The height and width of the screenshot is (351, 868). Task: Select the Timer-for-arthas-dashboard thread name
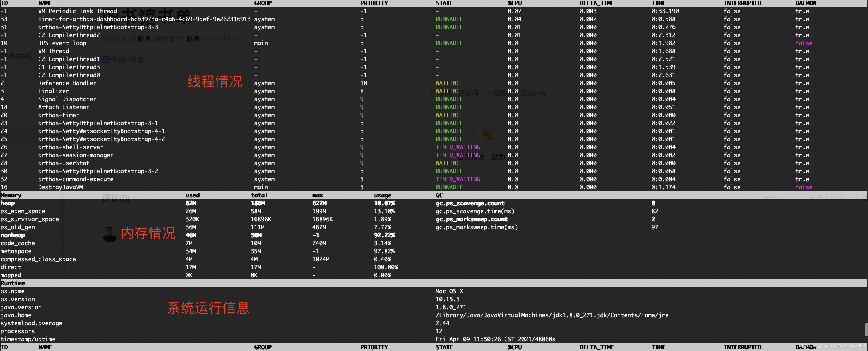click(144, 19)
